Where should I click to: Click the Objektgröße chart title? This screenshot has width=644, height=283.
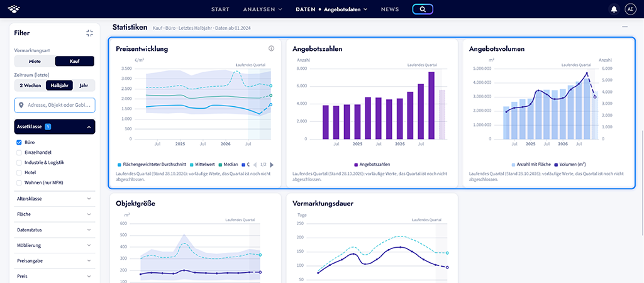(136, 203)
